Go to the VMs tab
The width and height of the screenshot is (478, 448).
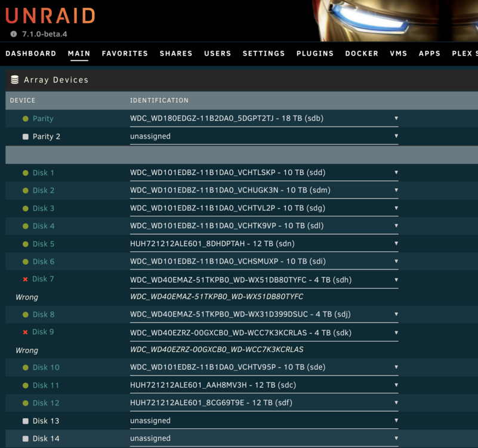(399, 53)
